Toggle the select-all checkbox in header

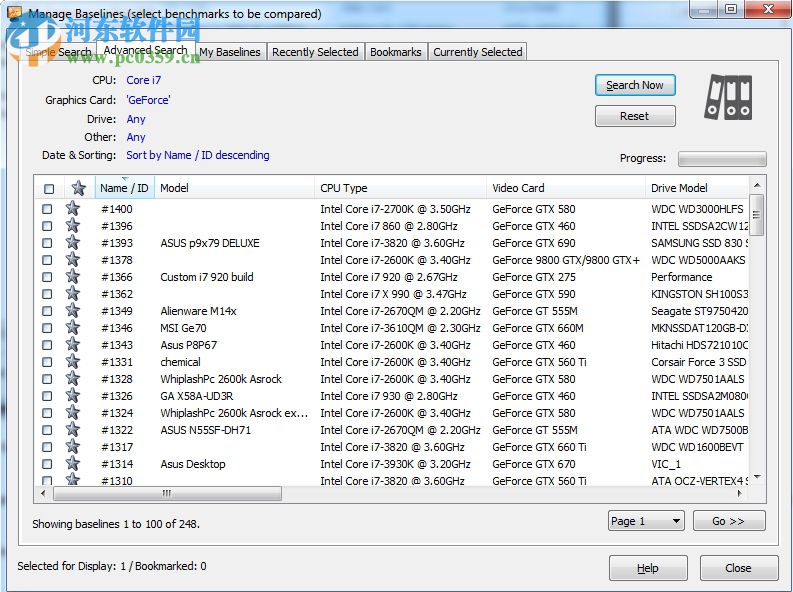(x=49, y=189)
